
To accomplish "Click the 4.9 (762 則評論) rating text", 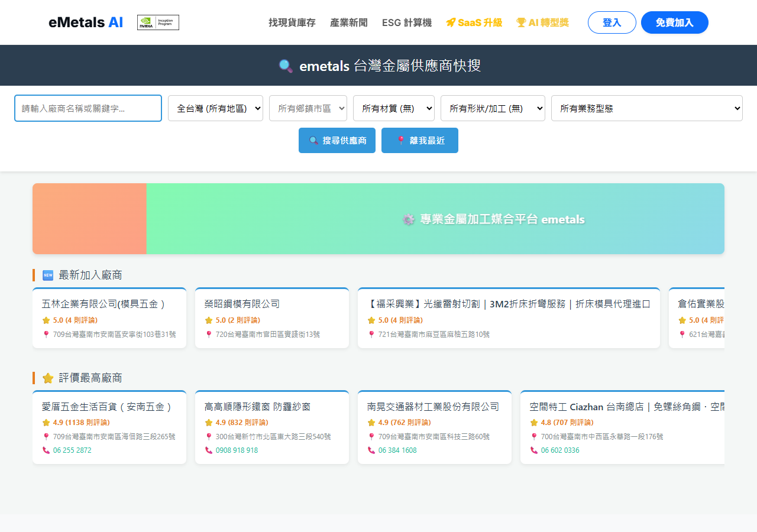I will click(405, 423).
